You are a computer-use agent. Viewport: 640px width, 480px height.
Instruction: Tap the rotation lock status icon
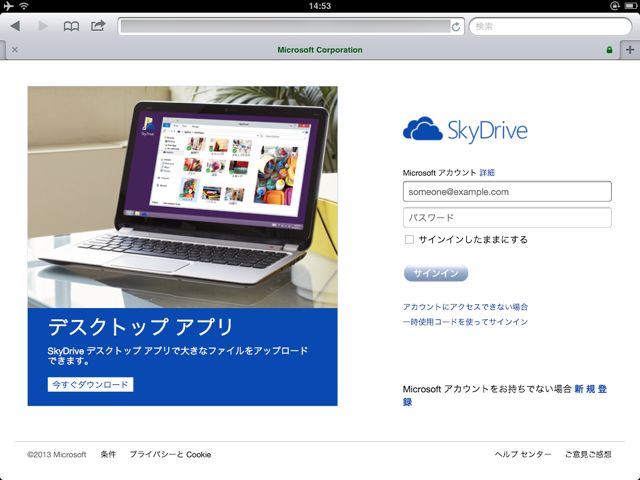pyautogui.click(x=615, y=6)
